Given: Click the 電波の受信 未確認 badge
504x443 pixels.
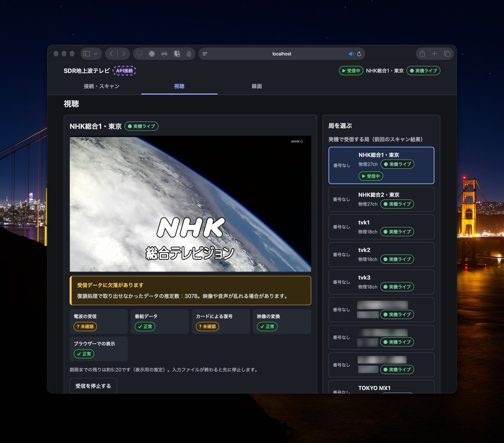Looking at the screenshot, I should coord(86,327).
